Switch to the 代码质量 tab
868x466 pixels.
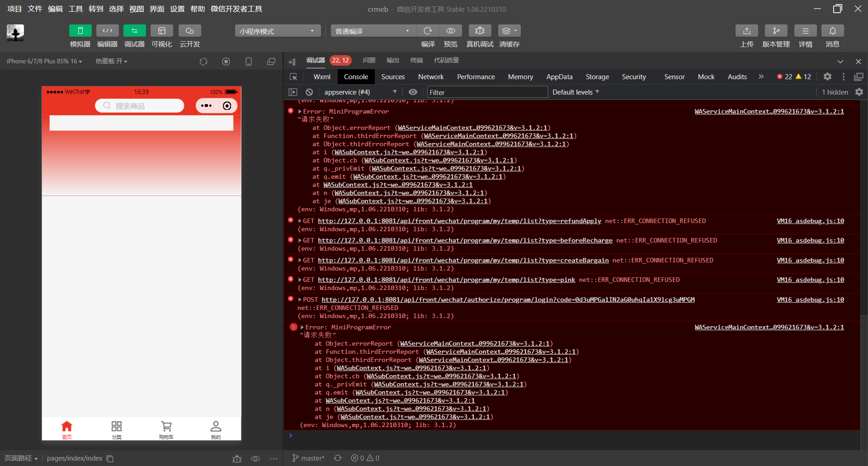pyautogui.click(x=446, y=60)
